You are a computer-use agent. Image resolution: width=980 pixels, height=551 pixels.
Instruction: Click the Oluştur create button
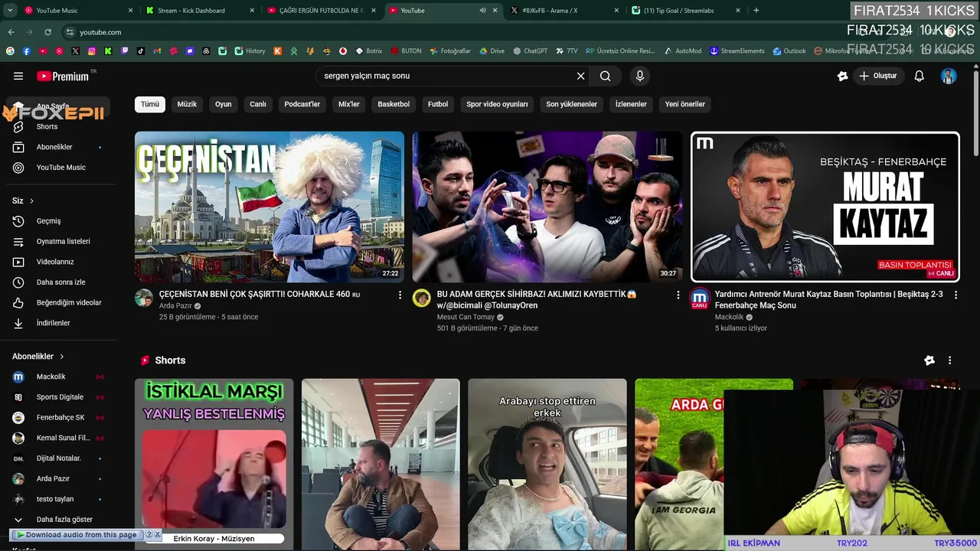click(877, 76)
